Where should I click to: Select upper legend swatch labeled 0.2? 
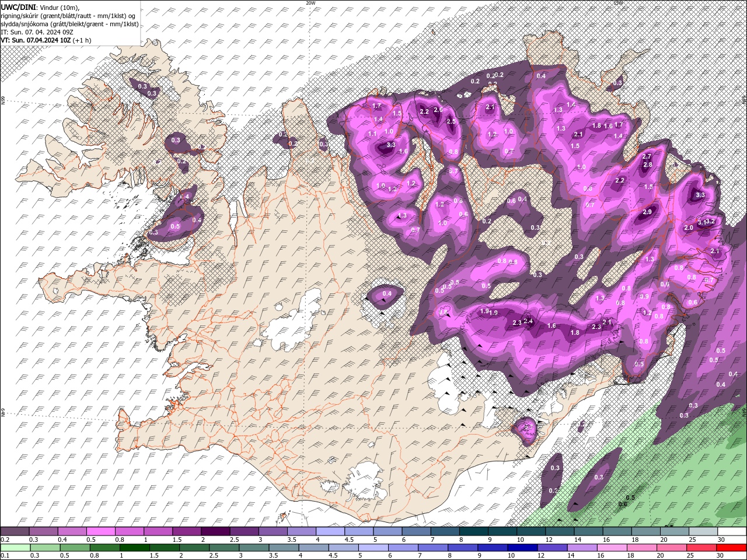click(x=15, y=531)
